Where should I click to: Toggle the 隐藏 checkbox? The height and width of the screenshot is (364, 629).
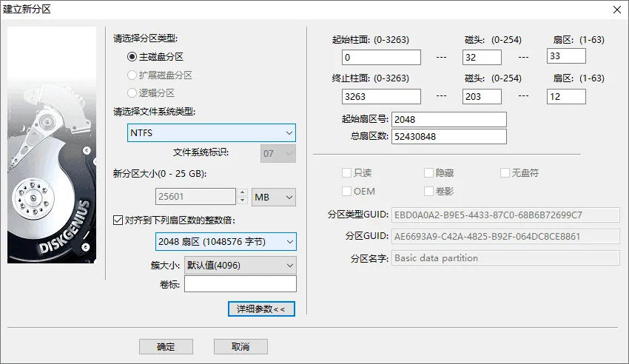[x=428, y=173]
